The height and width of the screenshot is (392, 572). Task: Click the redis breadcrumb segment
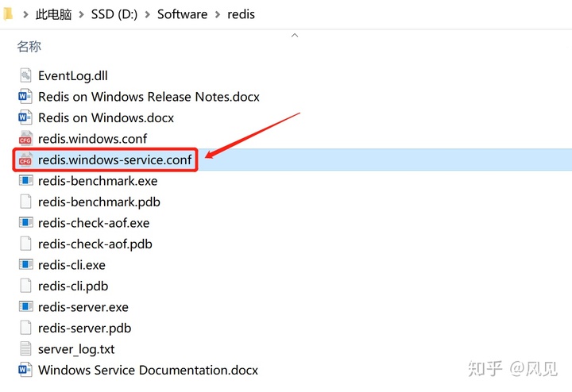(x=242, y=14)
